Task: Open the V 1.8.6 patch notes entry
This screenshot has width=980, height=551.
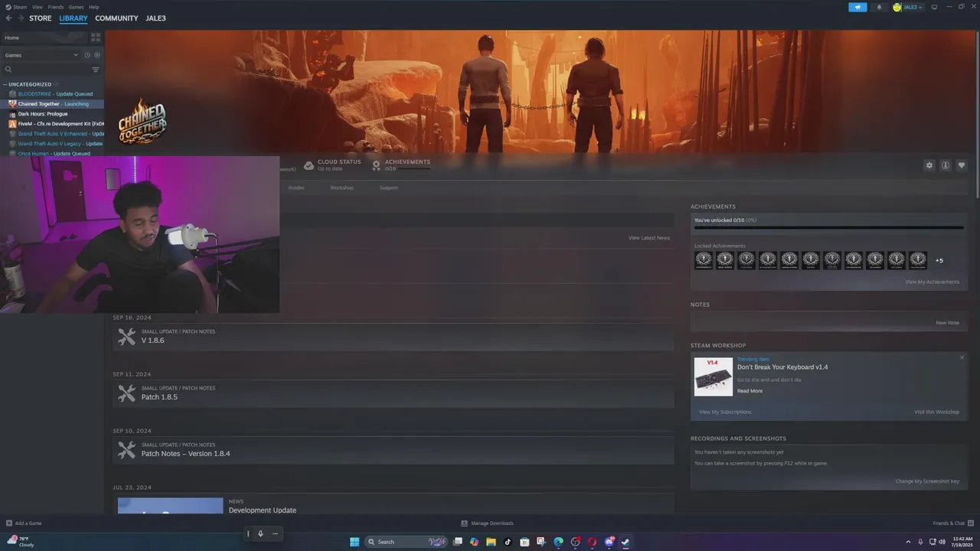Action: coord(394,337)
